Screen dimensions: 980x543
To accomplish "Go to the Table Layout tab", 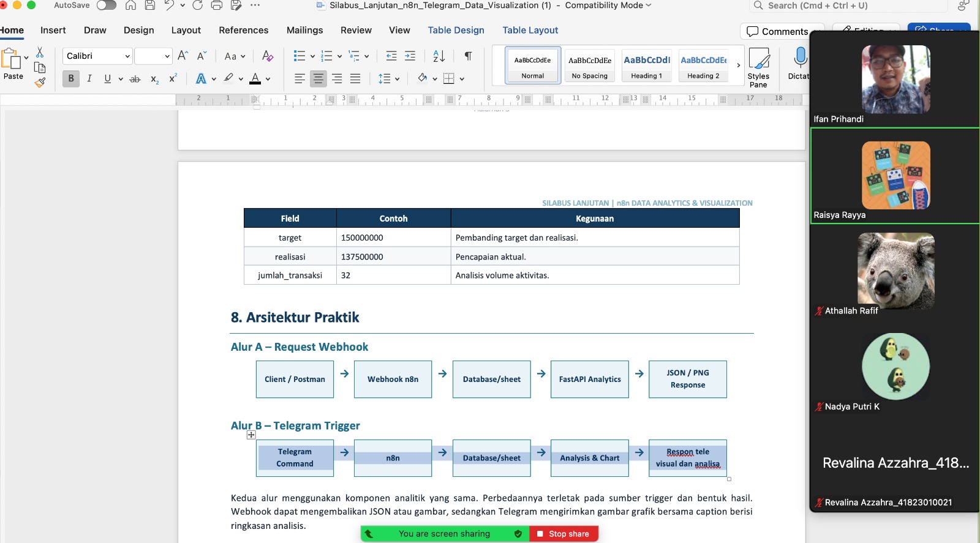I will pyautogui.click(x=530, y=30).
